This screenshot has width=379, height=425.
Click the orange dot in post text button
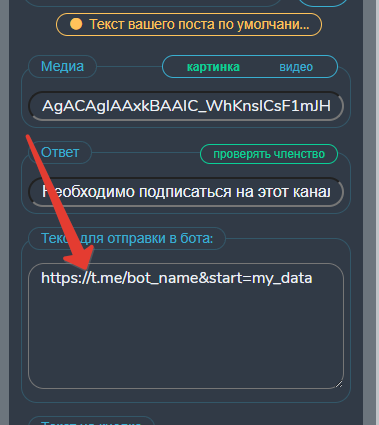(x=76, y=24)
